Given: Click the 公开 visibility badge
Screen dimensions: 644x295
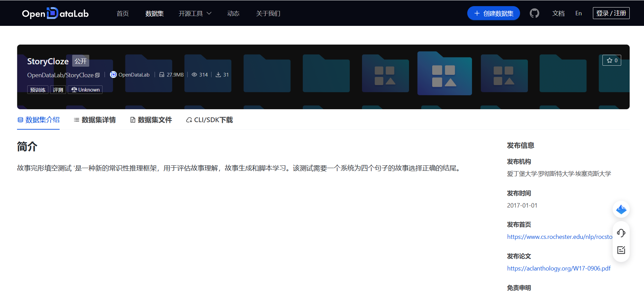Looking at the screenshot, I should [x=81, y=61].
